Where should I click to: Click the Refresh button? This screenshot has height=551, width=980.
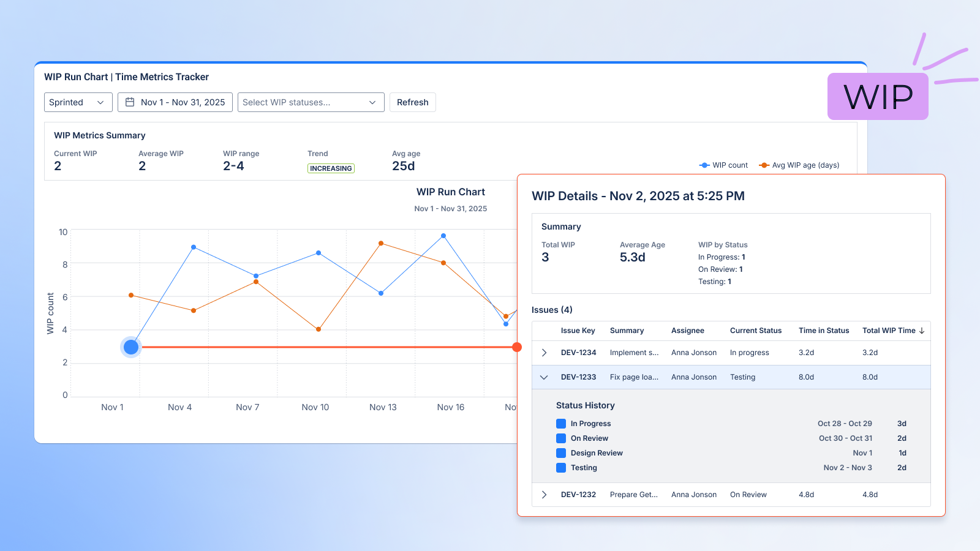[x=413, y=102]
